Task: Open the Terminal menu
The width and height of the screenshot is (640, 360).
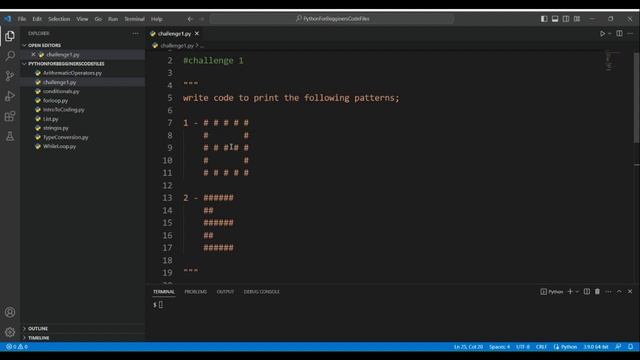Action: tap(134, 19)
